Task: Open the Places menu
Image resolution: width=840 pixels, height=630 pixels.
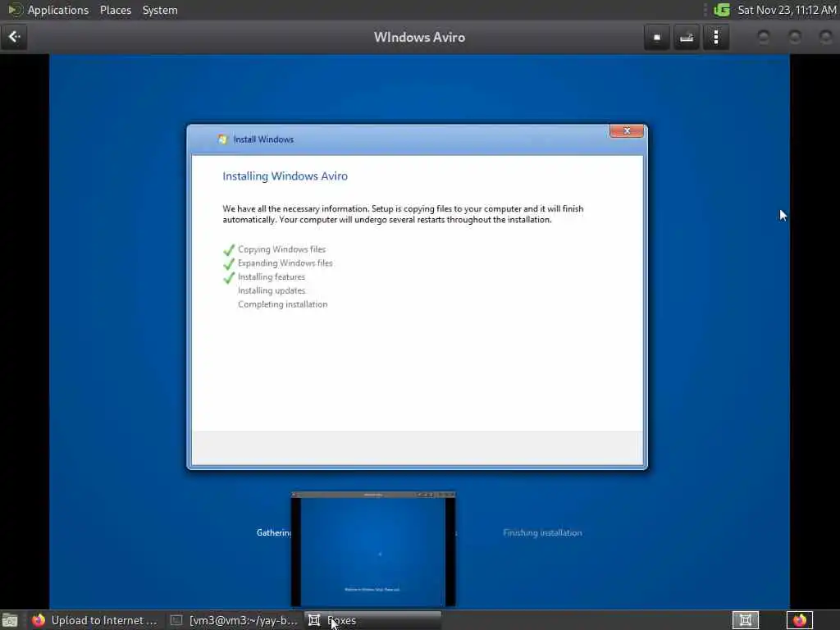Action: (115, 10)
